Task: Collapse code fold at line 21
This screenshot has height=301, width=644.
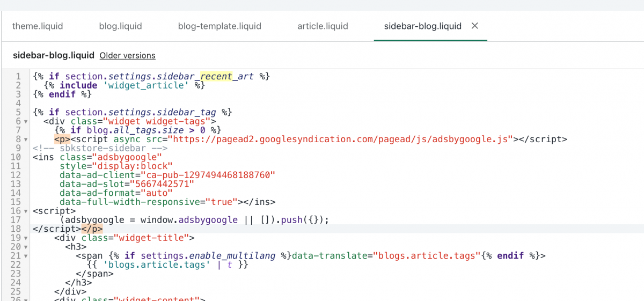Action: coord(26,256)
